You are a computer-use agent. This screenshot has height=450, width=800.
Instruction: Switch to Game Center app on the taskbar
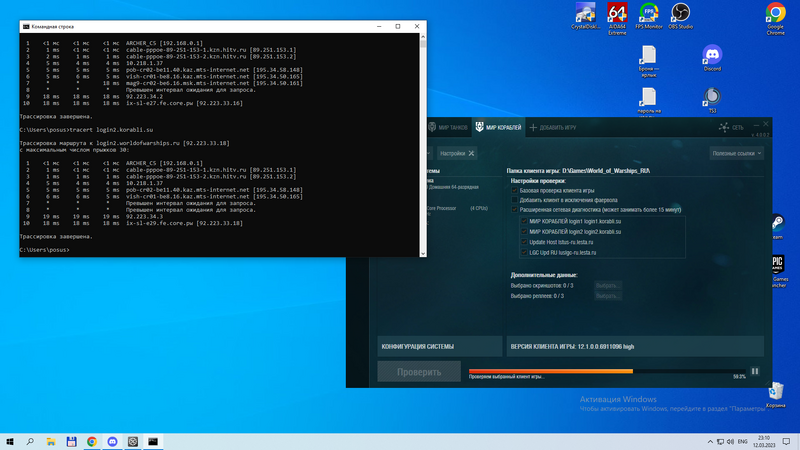(133, 441)
